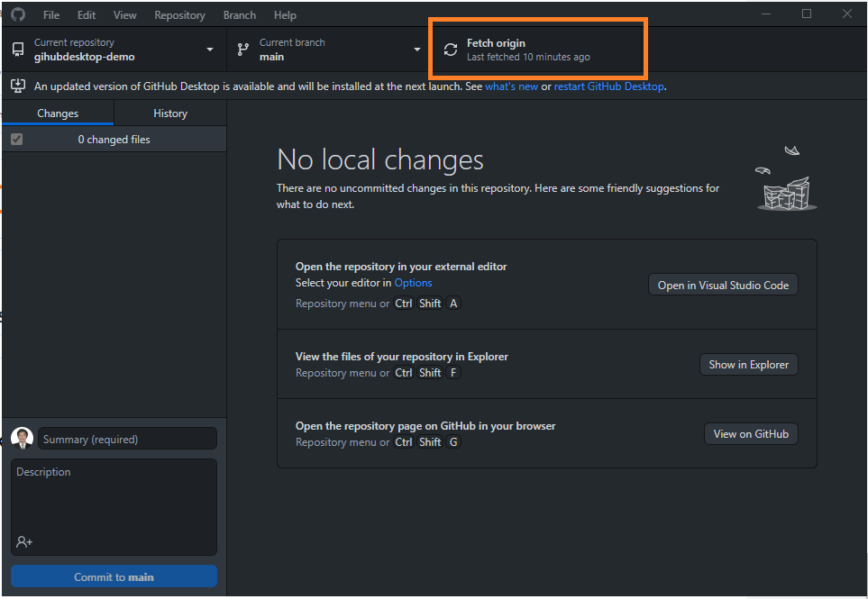
Task: Open the Branch menu
Action: click(239, 15)
